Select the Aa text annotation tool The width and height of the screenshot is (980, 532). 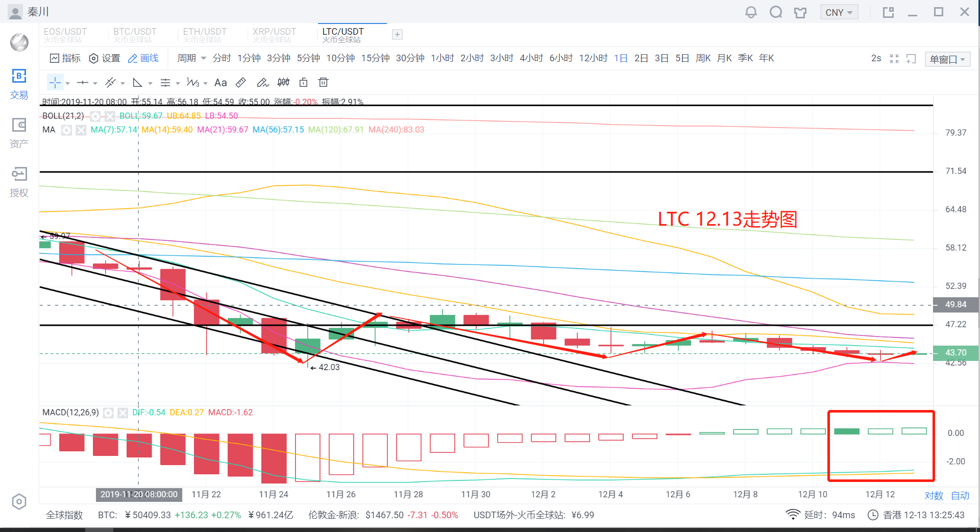pyautogui.click(x=220, y=82)
